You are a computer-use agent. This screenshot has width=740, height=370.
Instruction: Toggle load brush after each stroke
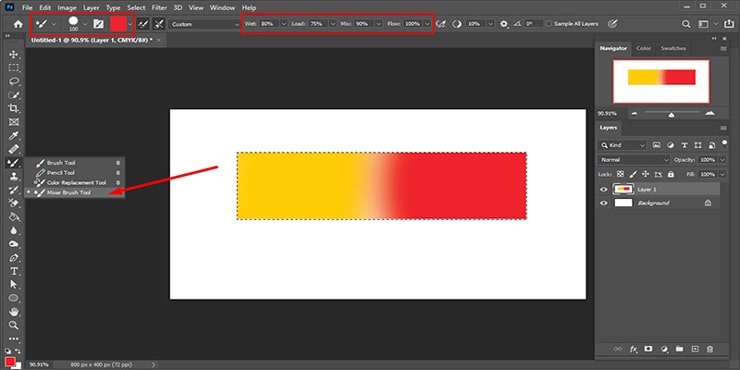[143, 24]
